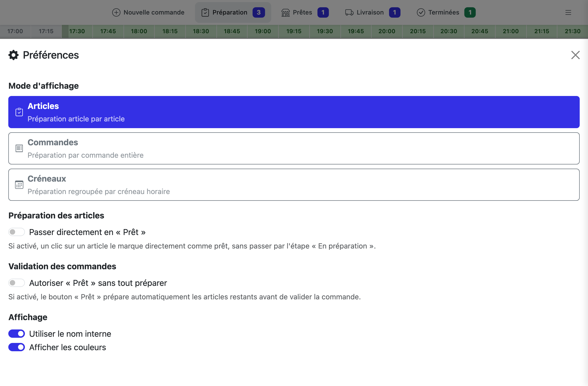Enable Passer directement en « Prêt » toggle
588x386 pixels.
[x=17, y=232]
